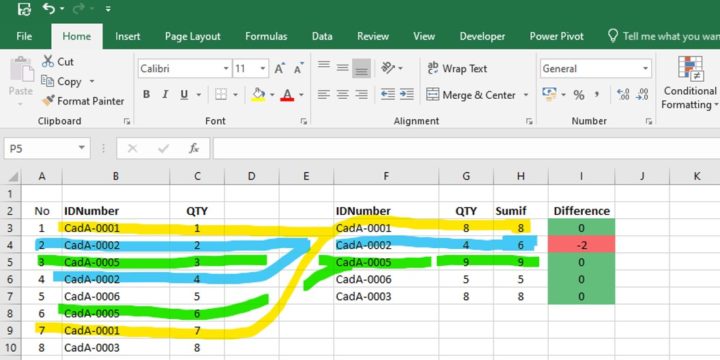This screenshot has width=720, height=360.
Task: Toggle Wrap Text
Action: pyautogui.click(x=457, y=68)
